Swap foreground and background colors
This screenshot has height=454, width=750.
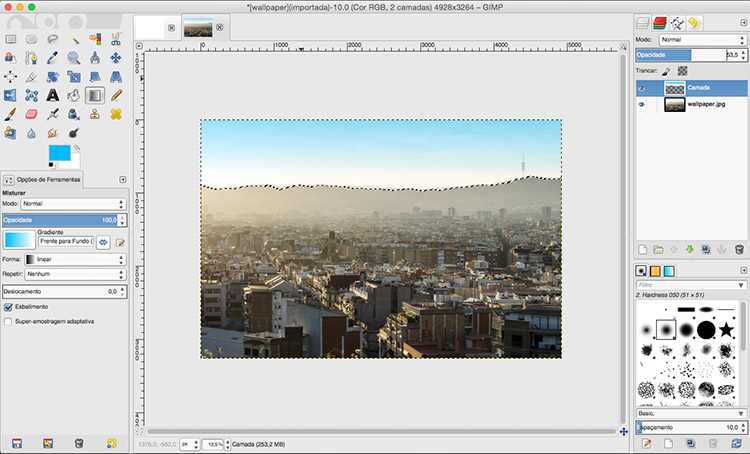pyautogui.click(x=77, y=148)
